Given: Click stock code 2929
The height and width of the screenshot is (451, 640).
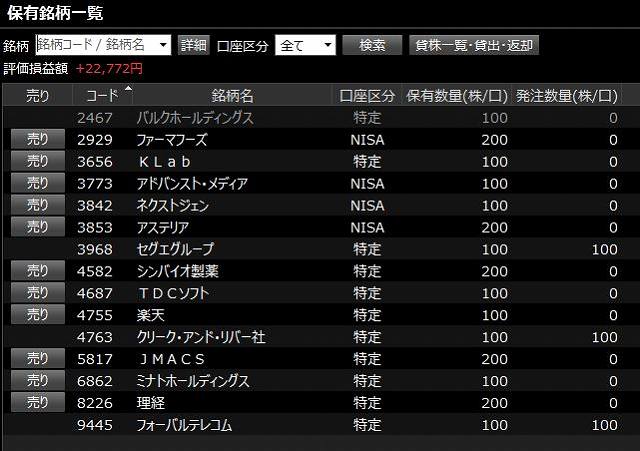Looking at the screenshot, I should click(x=95, y=140).
